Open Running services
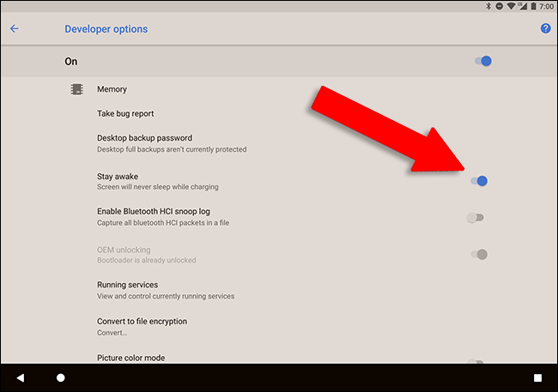 point(127,285)
